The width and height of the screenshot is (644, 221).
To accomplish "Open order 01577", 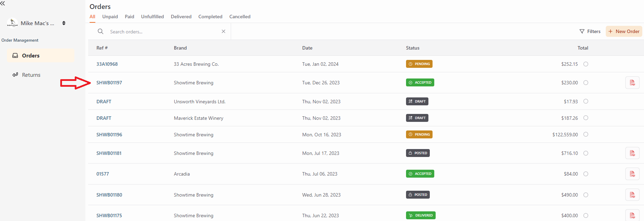I will [103, 174].
